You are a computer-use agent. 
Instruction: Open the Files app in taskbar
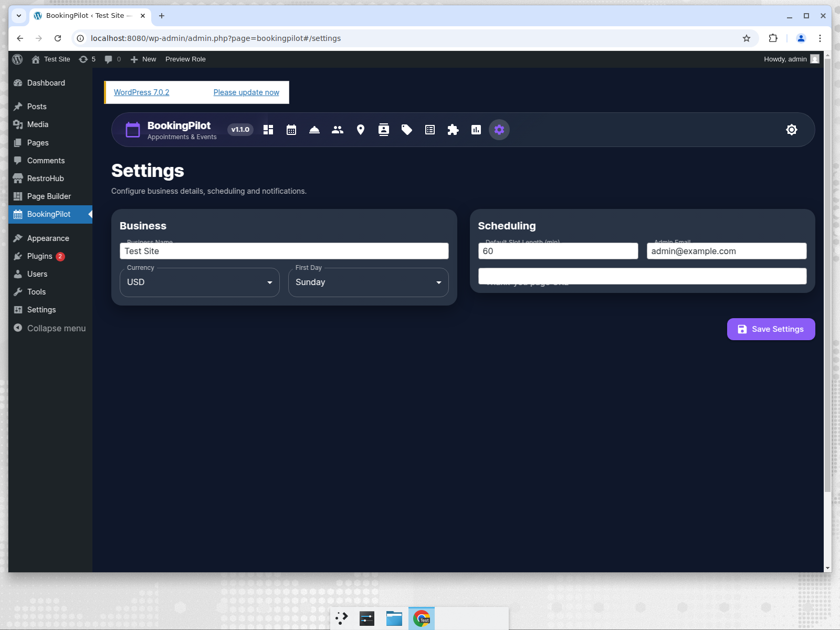(394, 618)
